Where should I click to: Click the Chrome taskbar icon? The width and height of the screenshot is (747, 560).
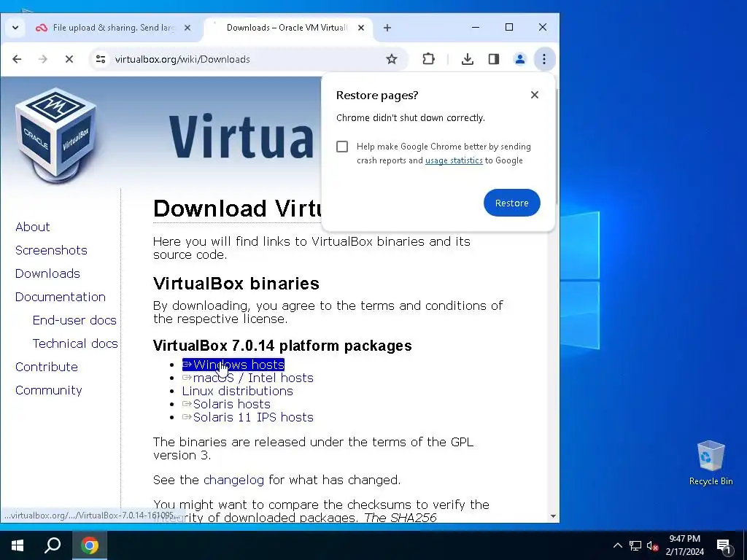90,545
